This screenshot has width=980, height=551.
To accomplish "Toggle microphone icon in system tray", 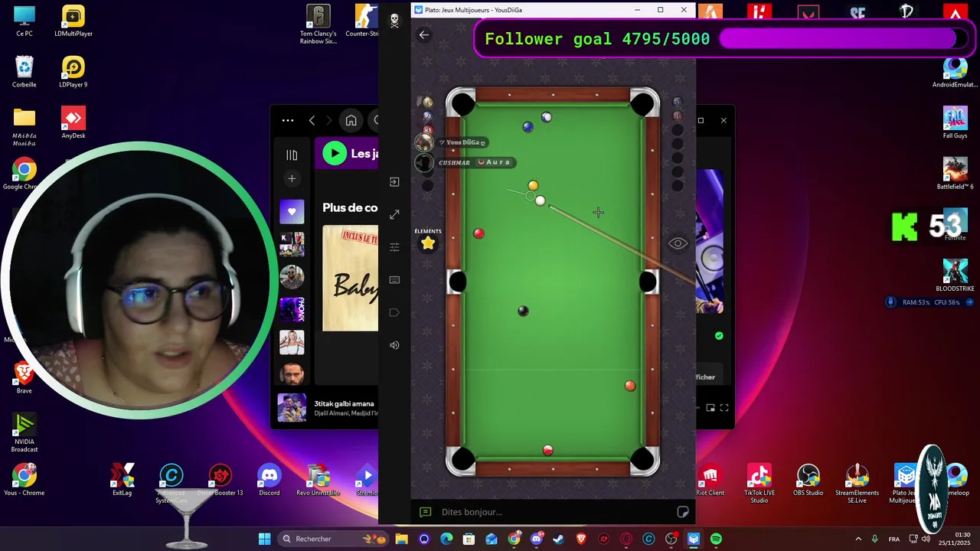I will pos(874,539).
